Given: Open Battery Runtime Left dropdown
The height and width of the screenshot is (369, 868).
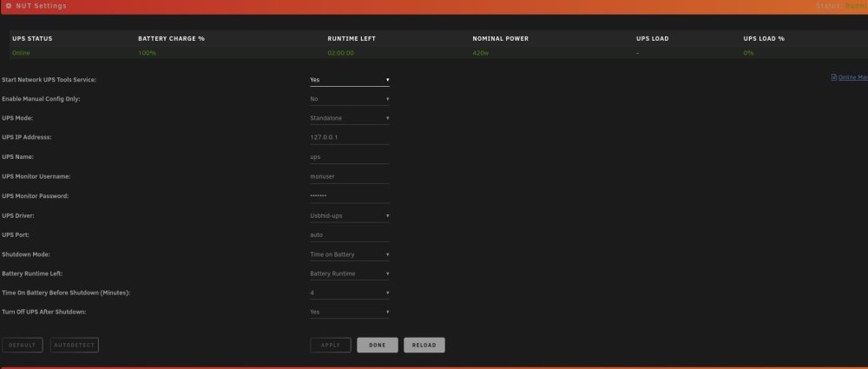Looking at the screenshot, I should pos(349,273).
